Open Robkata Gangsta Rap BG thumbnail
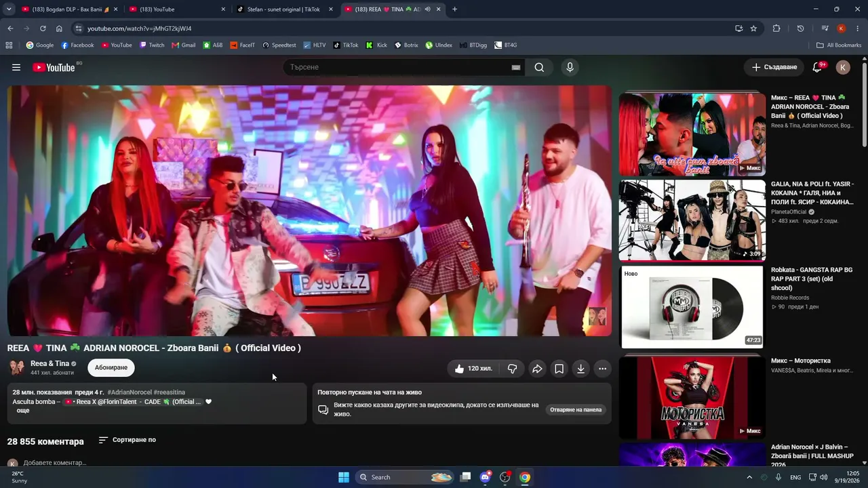Screen dimensions: 868x488 point(692,306)
